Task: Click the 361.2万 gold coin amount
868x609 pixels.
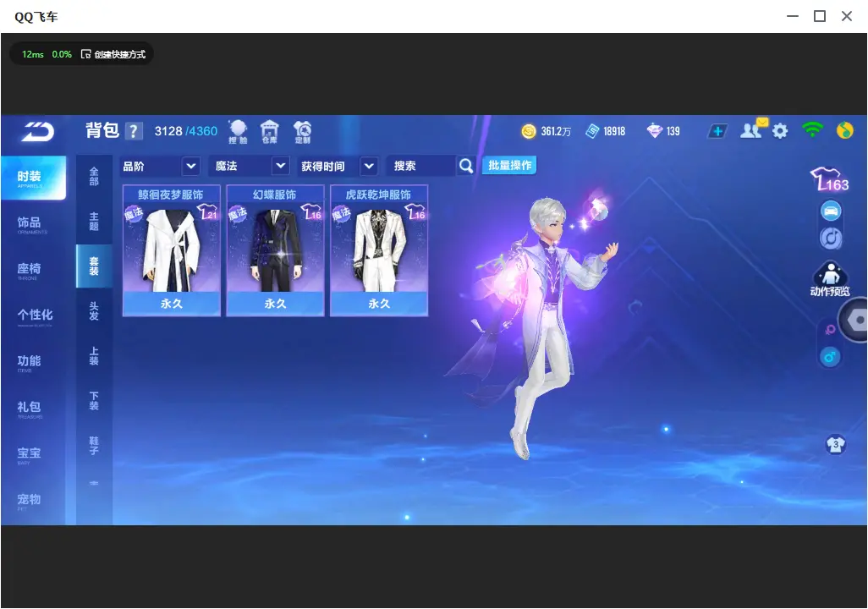Action: [555, 131]
